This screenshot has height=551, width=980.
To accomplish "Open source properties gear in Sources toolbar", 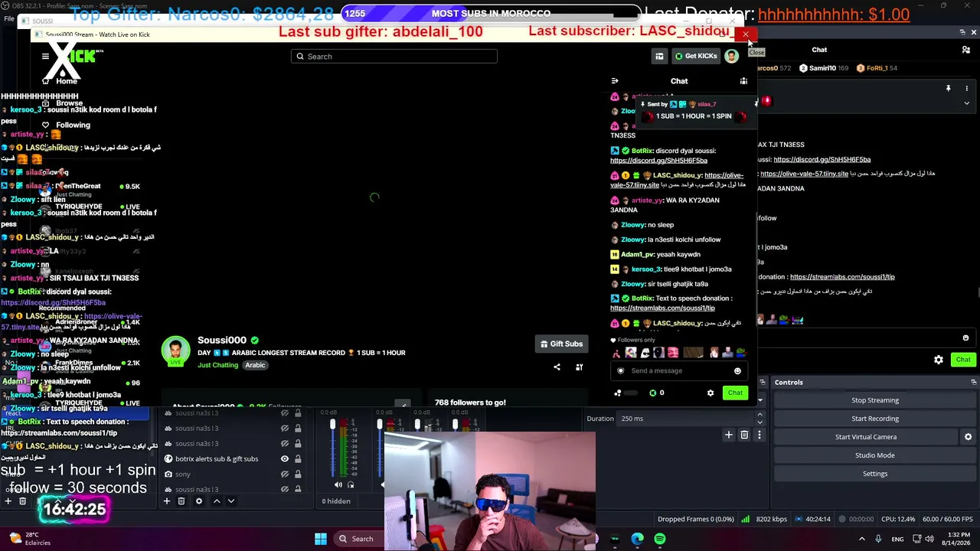I will coord(199,501).
